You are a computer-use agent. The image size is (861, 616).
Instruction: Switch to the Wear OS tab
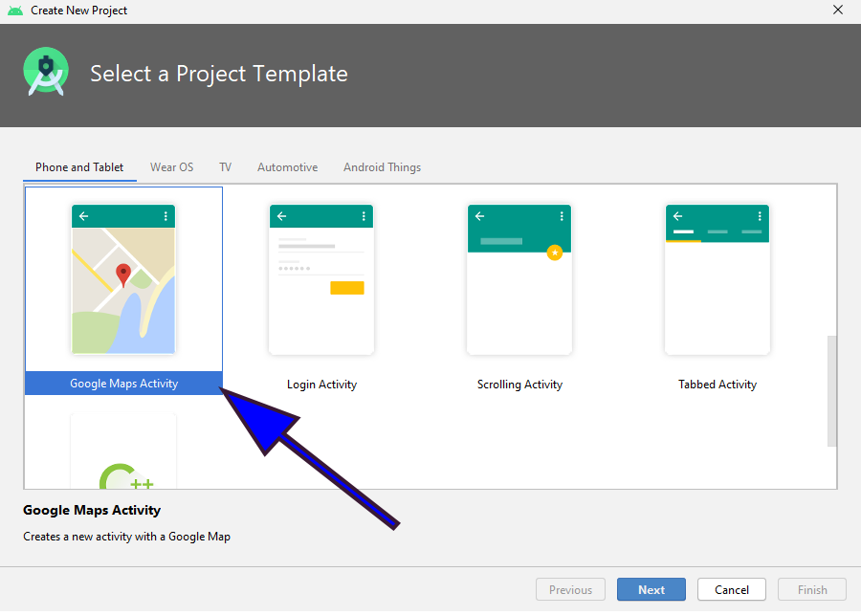(x=172, y=167)
